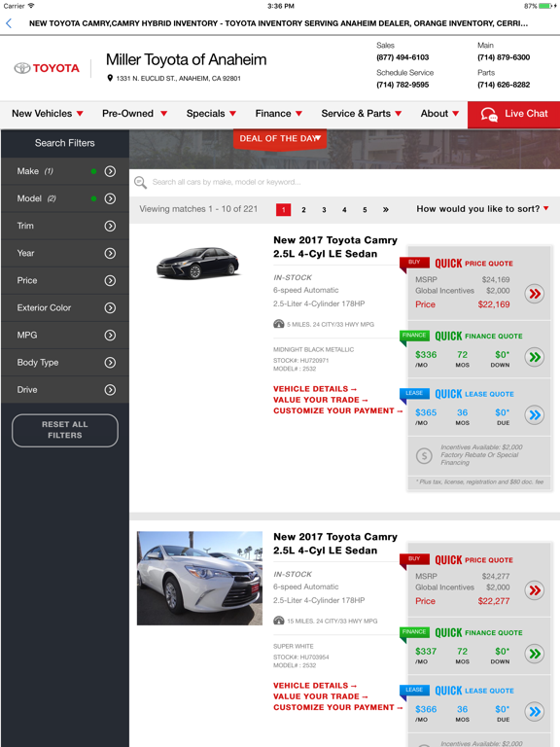Open the Service & Parts dropdown menu
560x747 pixels.
(x=362, y=114)
